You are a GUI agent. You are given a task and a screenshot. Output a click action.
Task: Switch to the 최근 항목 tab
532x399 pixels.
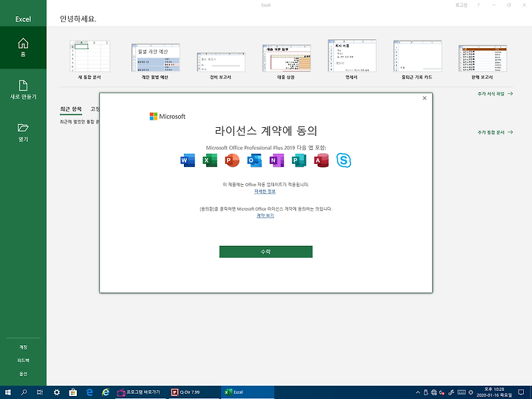coord(71,109)
